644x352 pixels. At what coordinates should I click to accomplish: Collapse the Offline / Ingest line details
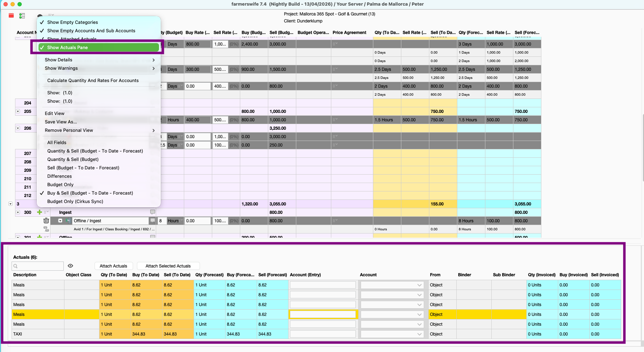[x=60, y=221]
